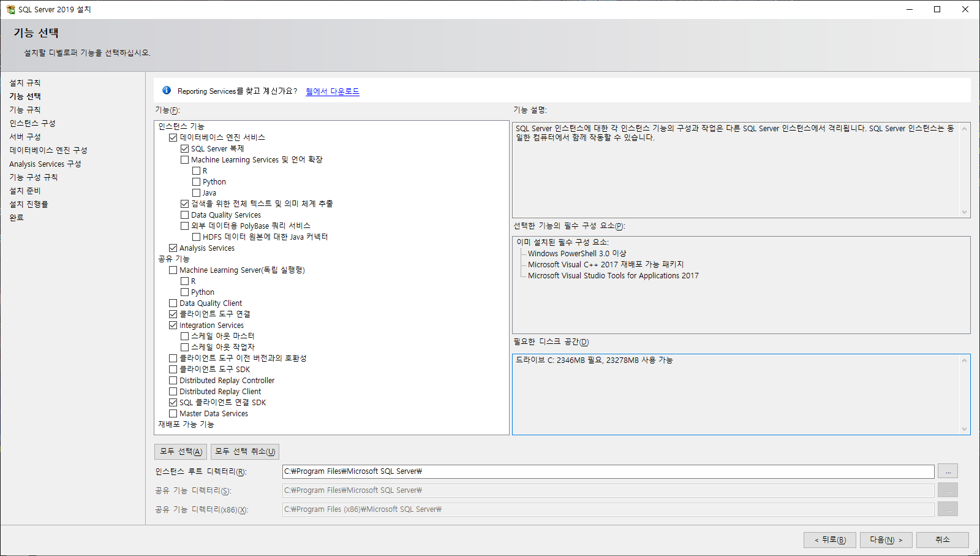980x556 pixels.
Task: Go to 완료 step
Action: tap(17, 218)
